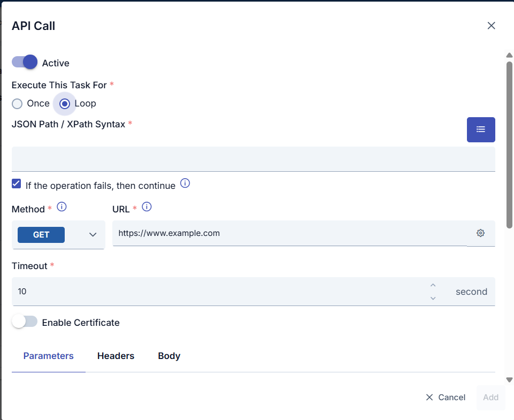Image resolution: width=514 pixels, height=420 pixels.
Task: Increment Timeout using the up stepper arrow
Action: (x=433, y=285)
